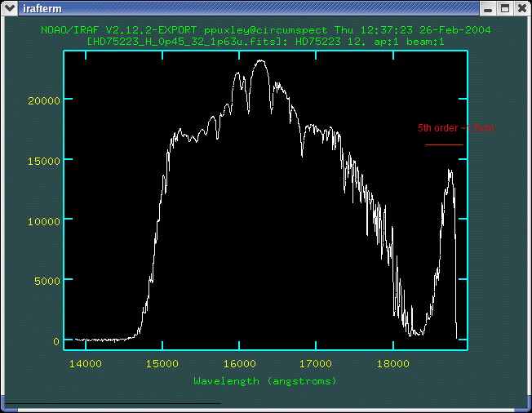The height and width of the screenshot is (413, 532).
Task: Click the HD75223 fits filename title line
Action: [266, 42]
